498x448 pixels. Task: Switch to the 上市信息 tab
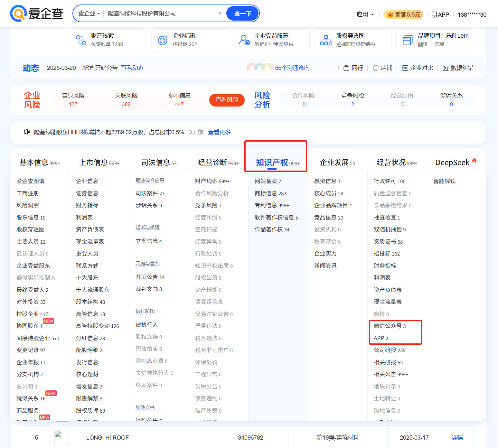pyautogui.click(x=99, y=163)
